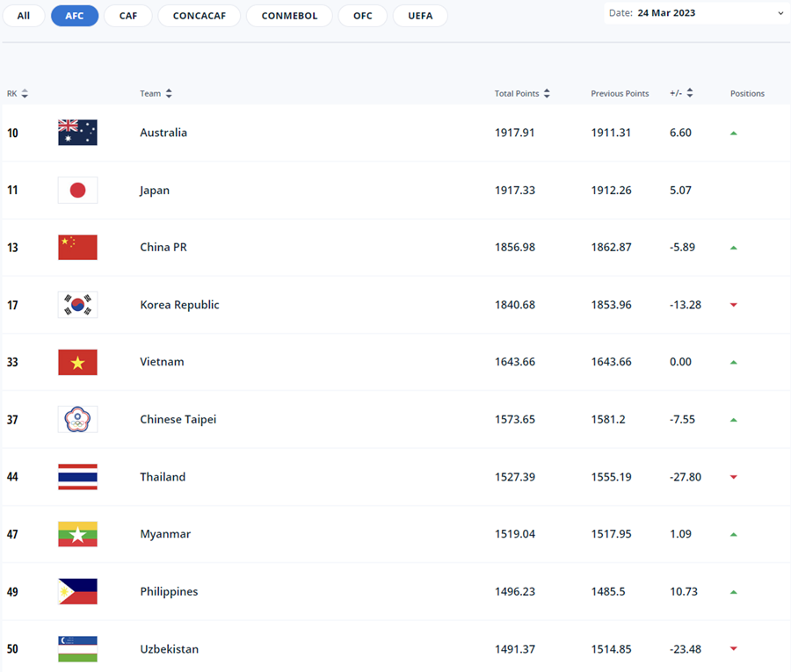Switch to the UEFA confederation tab
791x672 pixels.
click(420, 16)
